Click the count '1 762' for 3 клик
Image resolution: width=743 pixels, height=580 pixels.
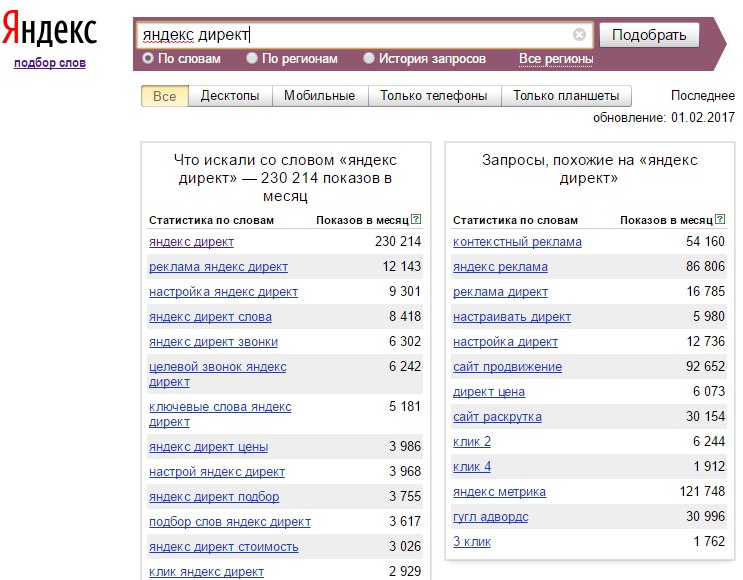coord(709,542)
